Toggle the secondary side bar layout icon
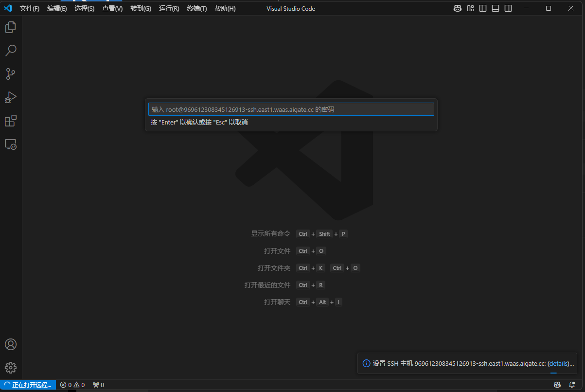 click(x=508, y=8)
